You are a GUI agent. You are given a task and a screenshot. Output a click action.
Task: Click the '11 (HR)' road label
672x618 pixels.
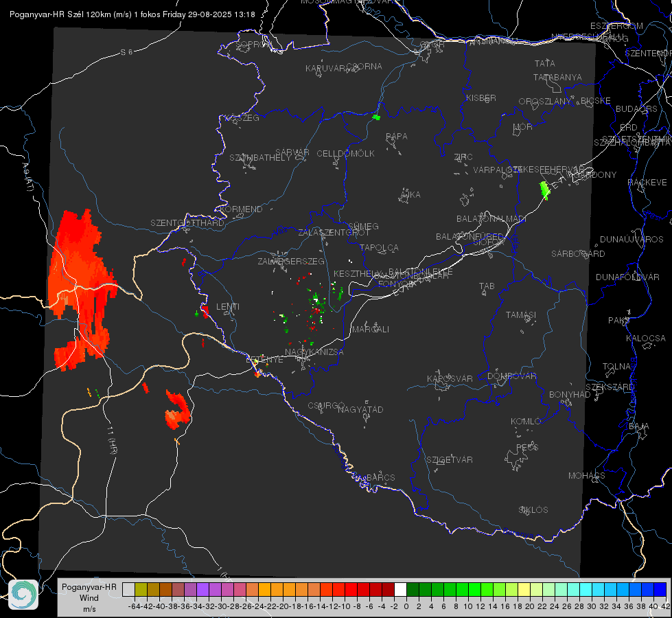coord(111,440)
